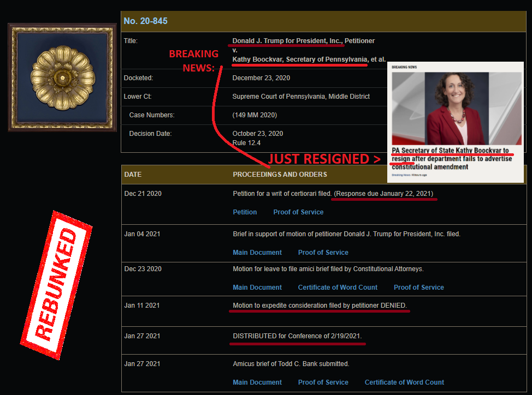
Task: Open Certificate of Word Count for Bank amicus brief
Action: 404,382
